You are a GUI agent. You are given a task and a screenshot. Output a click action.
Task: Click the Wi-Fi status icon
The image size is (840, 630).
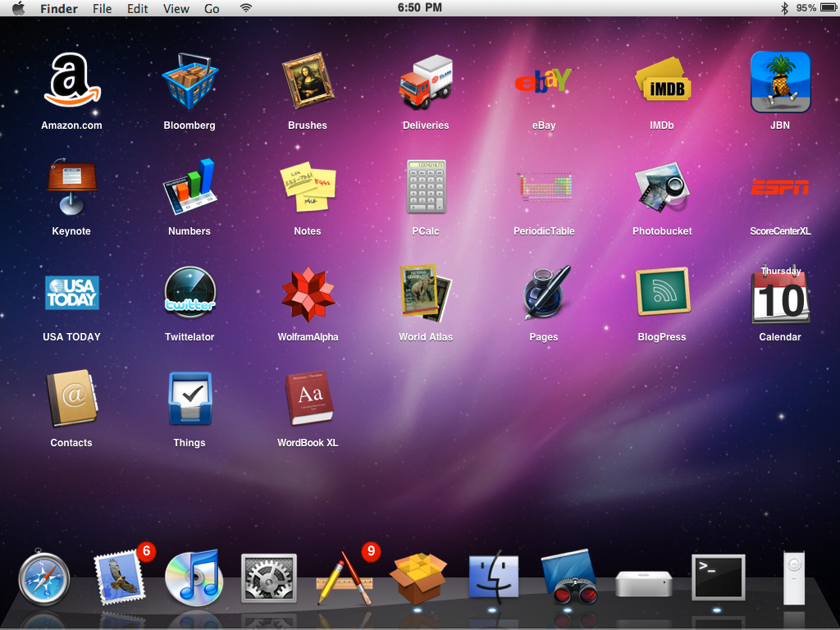tap(246, 8)
